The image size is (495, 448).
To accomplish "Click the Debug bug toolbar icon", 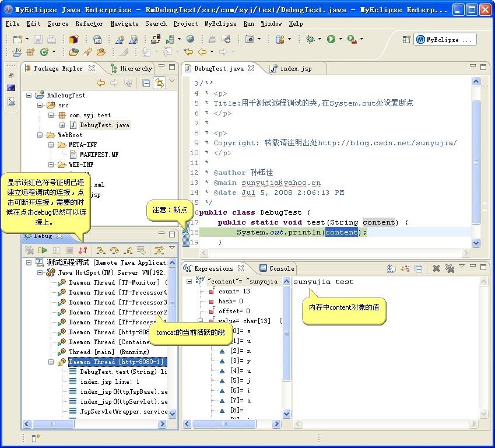I will pyautogui.click(x=310, y=39).
